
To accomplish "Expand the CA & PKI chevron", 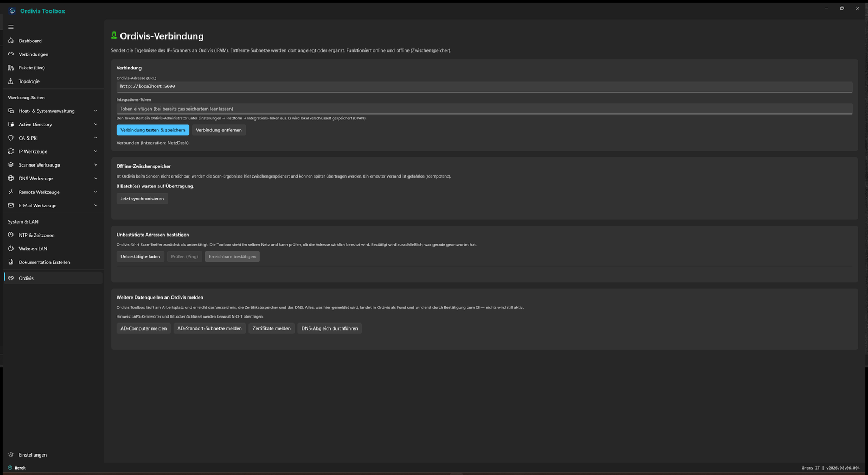I will tap(95, 138).
